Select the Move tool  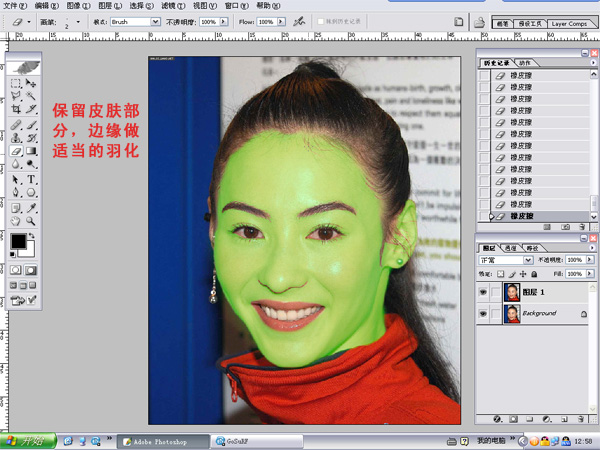click(31, 83)
